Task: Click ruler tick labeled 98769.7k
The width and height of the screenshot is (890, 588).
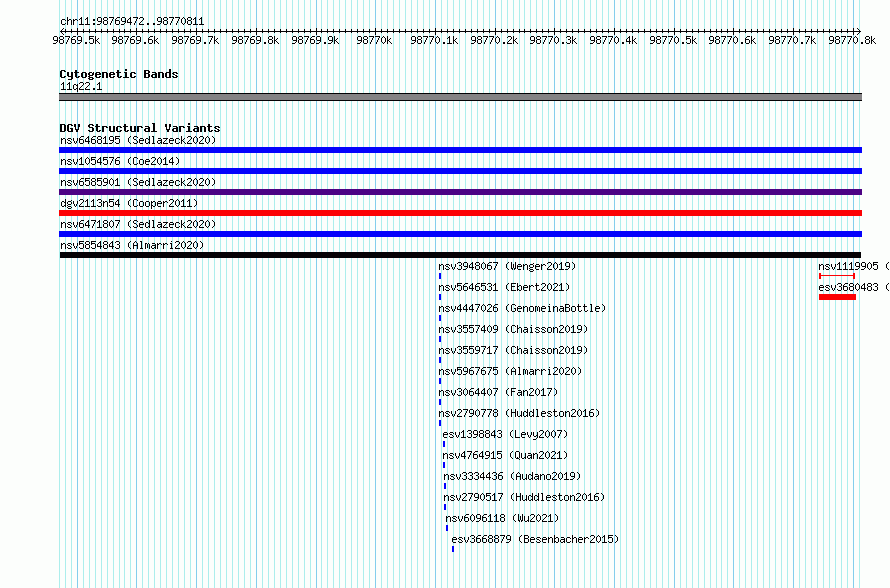Action: pos(195,40)
